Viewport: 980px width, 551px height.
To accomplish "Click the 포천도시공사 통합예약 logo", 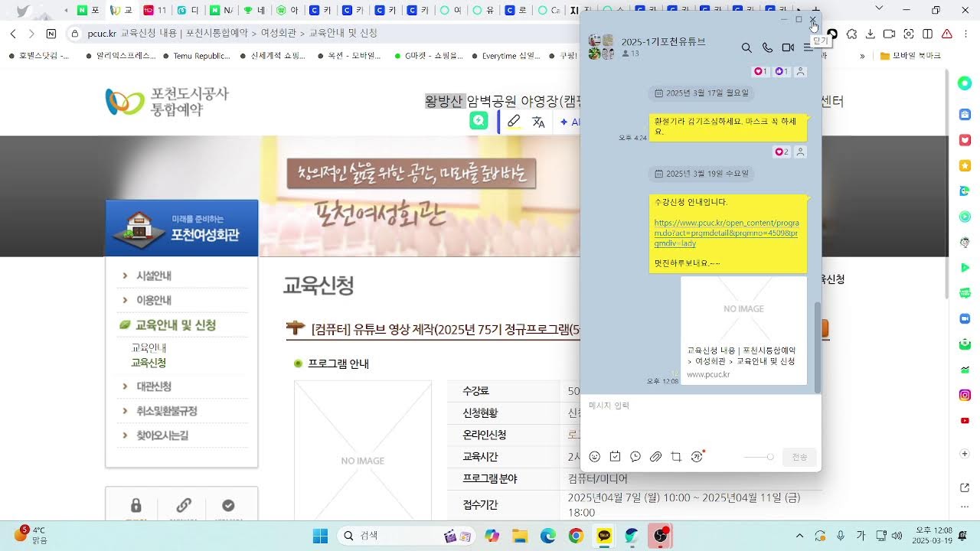I will click(x=167, y=101).
